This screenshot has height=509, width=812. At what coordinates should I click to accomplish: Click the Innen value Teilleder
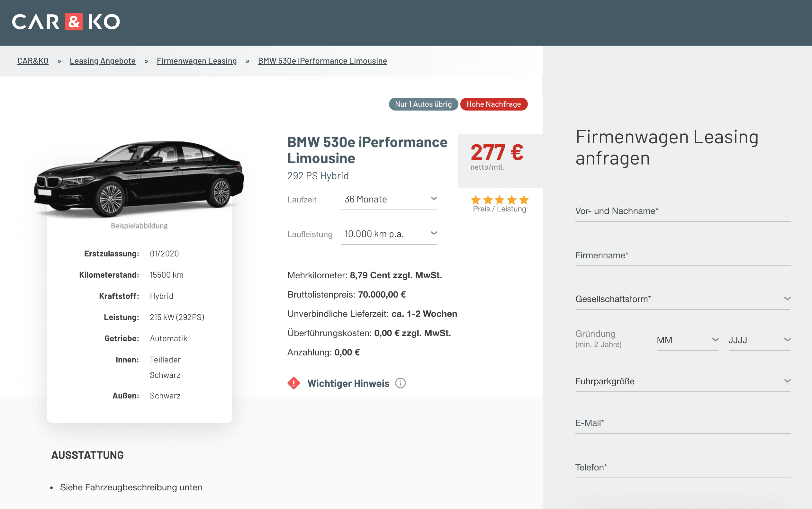click(x=165, y=360)
